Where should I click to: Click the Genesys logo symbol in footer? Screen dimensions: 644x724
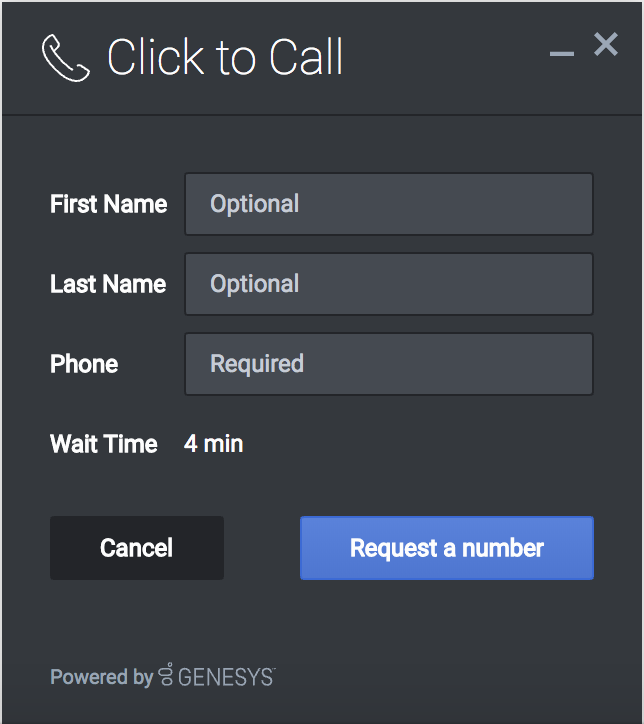coord(167,677)
